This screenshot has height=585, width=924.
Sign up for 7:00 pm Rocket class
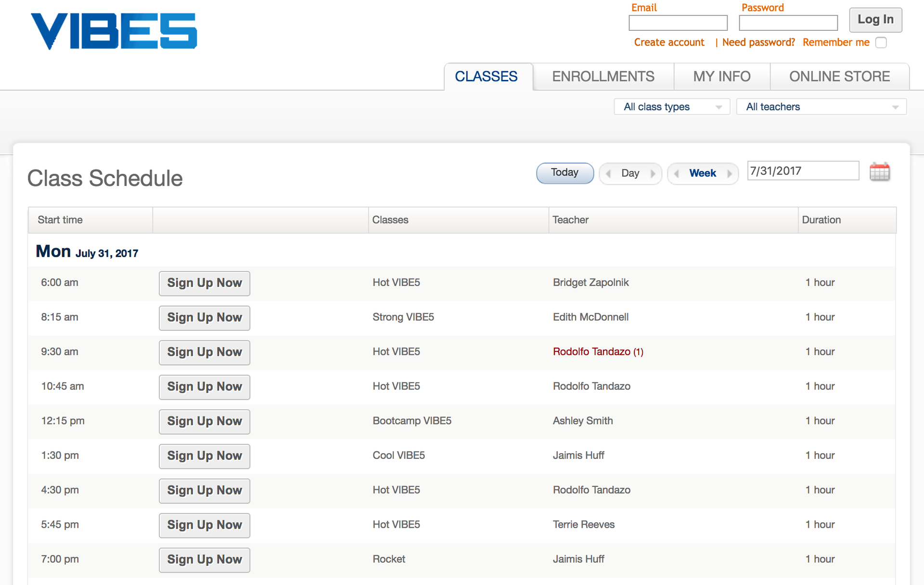205,559
